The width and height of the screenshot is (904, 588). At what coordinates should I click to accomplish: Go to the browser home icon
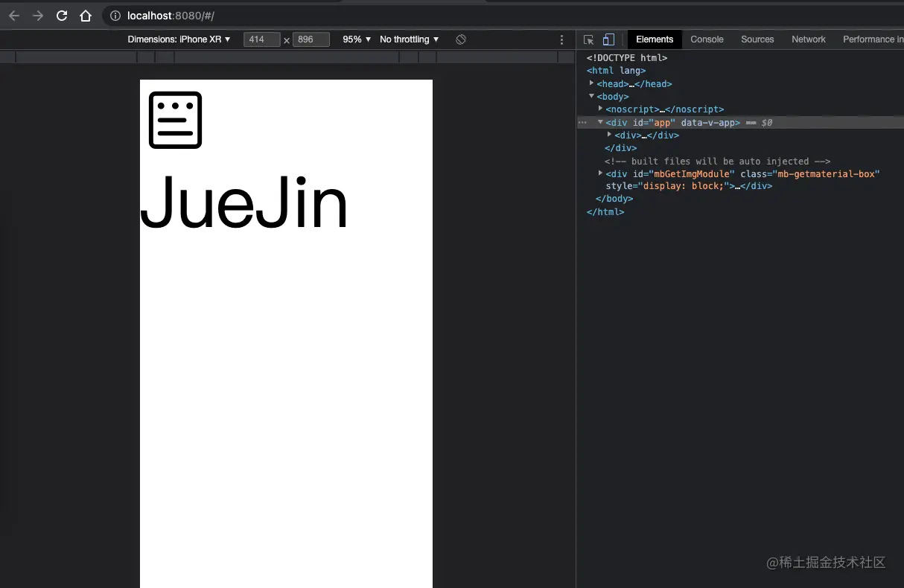(x=86, y=16)
